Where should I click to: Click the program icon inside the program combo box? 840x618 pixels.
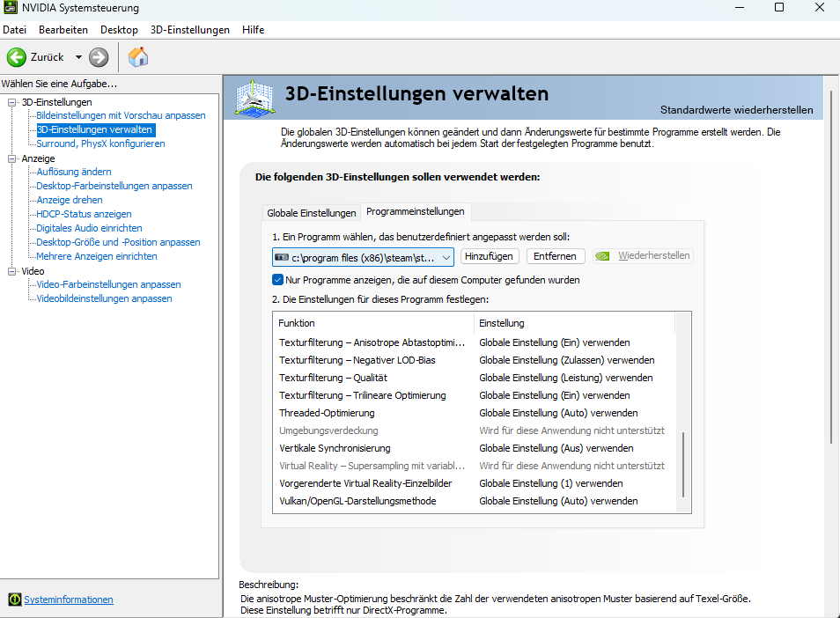pyautogui.click(x=282, y=258)
